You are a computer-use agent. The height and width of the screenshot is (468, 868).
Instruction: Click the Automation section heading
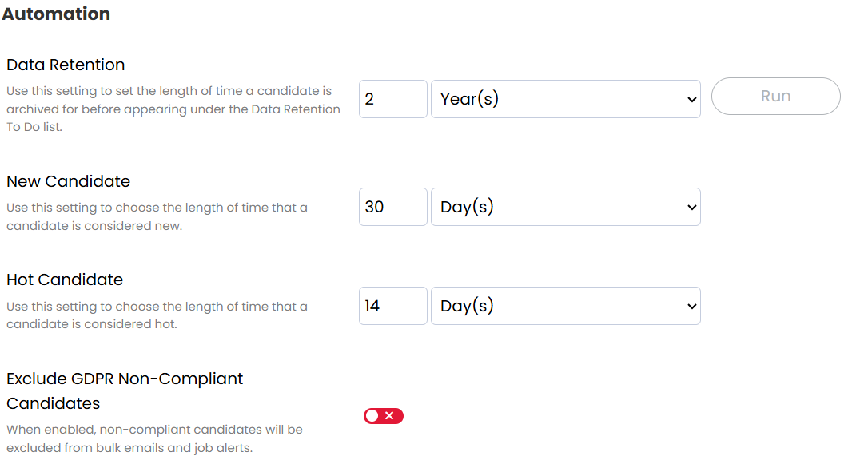[57, 14]
